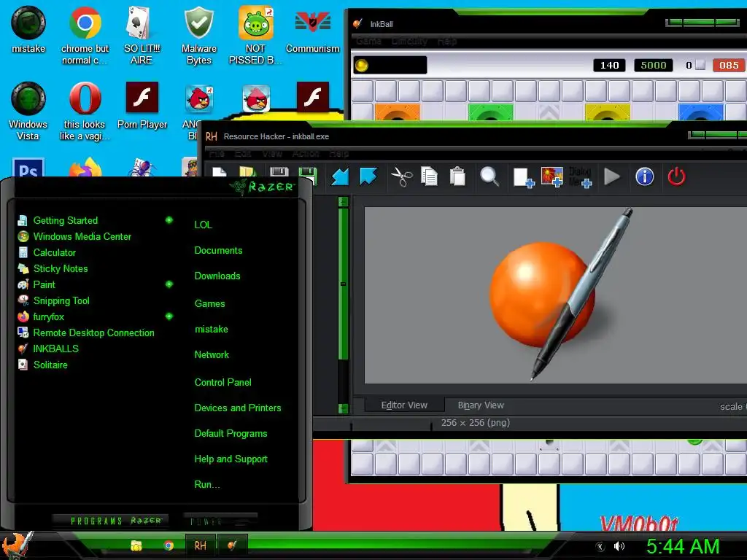Image resolution: width=747 pixels, height=560 pixels.
Task: Open Find with the magnifier icon
Action: 489,176
